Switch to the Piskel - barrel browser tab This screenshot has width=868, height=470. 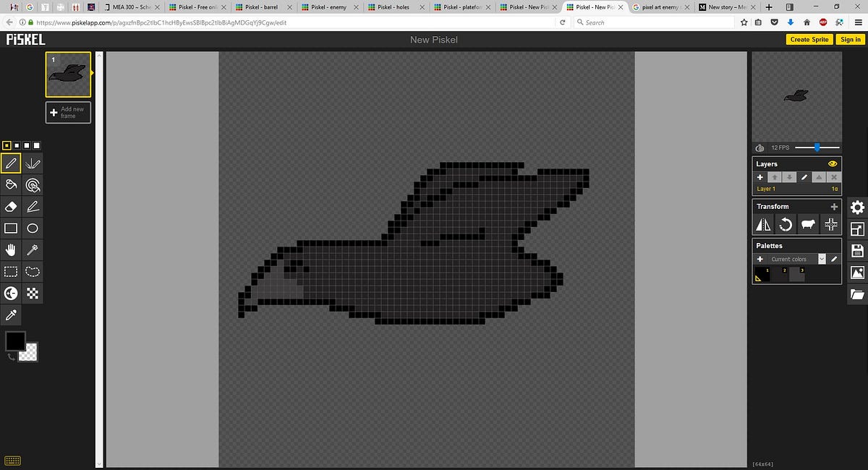click(260, 7)
